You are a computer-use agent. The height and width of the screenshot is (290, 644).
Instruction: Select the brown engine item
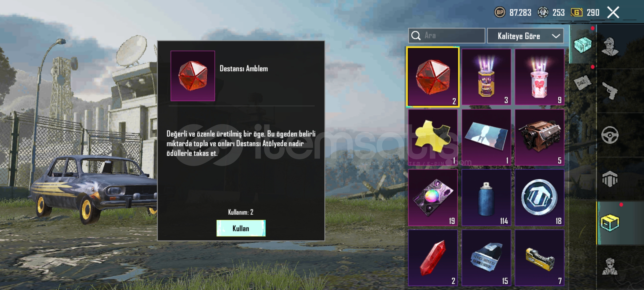tap(539, 137)
